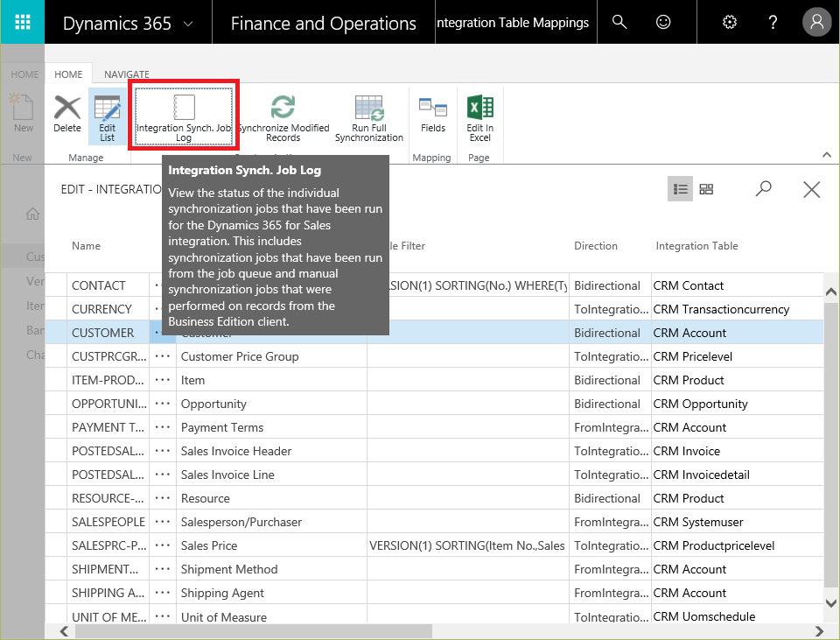Open the settings gear icon
This screenshot has height=640, width=840.
pyautogui.click(x=730, y=22)
